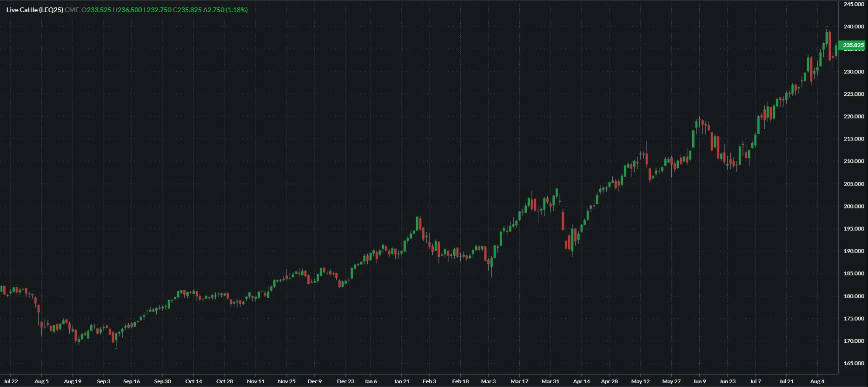This screenshot has width=868, height=387.
Task: Select the high price value H236.500
Action: pyautogui.click(x=127, y=10)
